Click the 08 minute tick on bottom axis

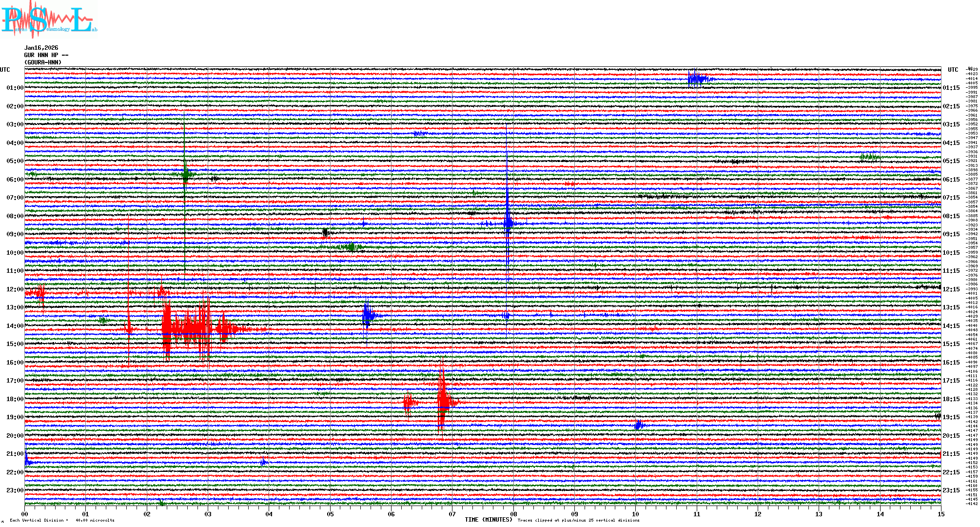pyautogui.click(x=513, y=514)
